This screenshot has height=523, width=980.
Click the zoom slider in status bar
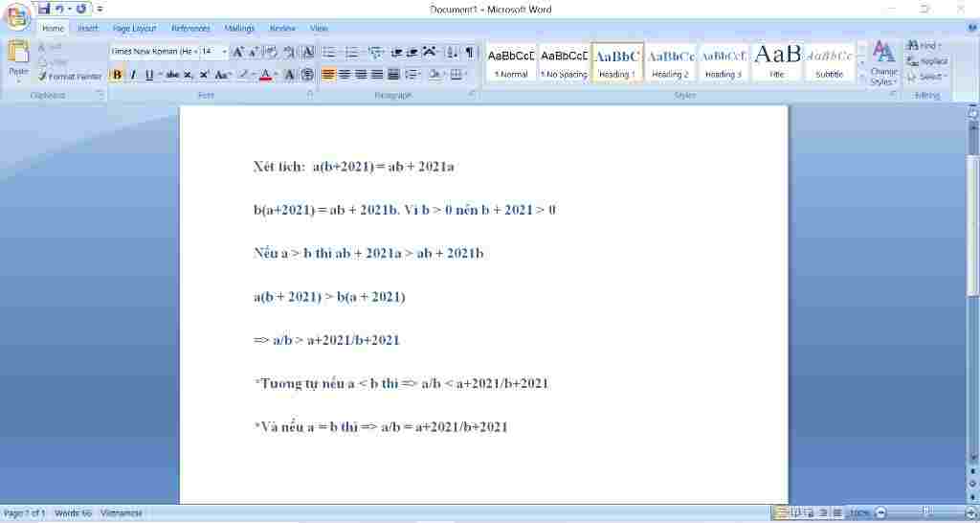pyautogui.click(x=924, y=513)
